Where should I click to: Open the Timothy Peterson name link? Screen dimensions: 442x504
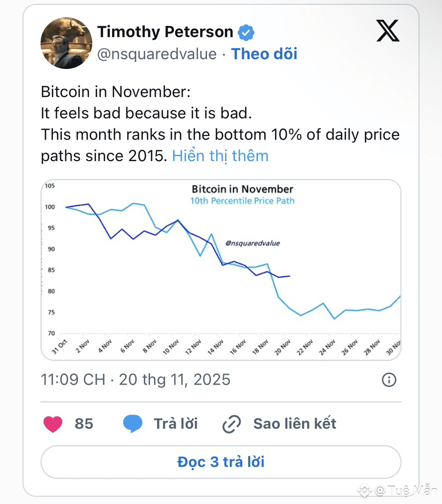coord(165,32)
